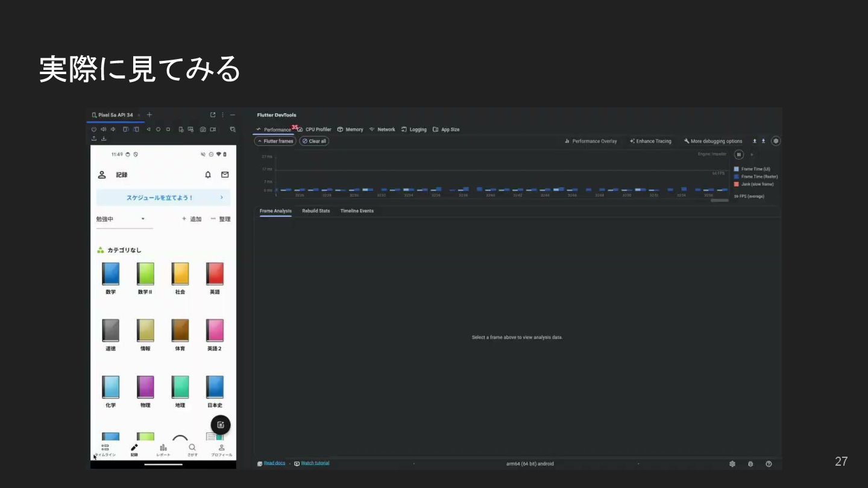Open DevTools settings gear in Performance toolbar
The height and width of the screenshot is (488, 868).
[776, 141]
